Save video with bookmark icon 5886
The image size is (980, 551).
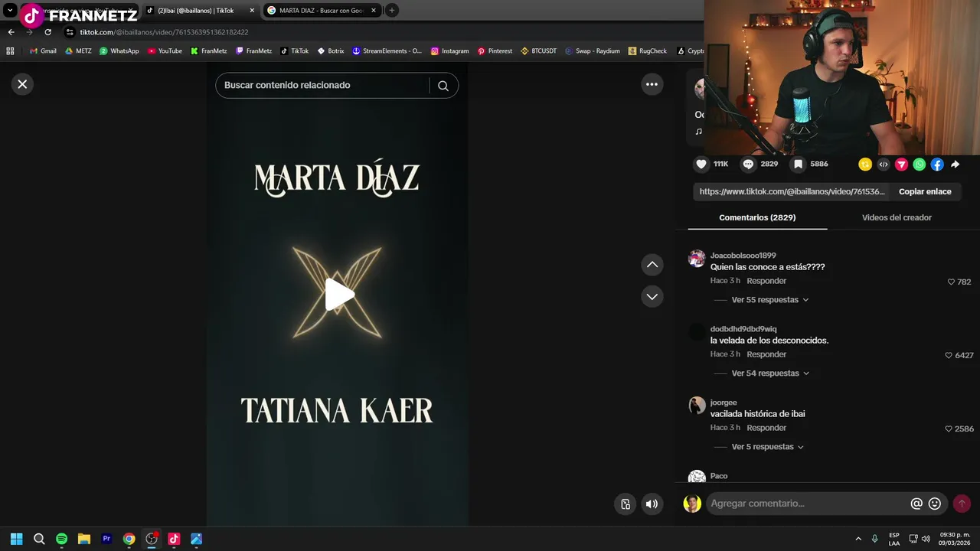pyautogui.click(x=798, y=164)
